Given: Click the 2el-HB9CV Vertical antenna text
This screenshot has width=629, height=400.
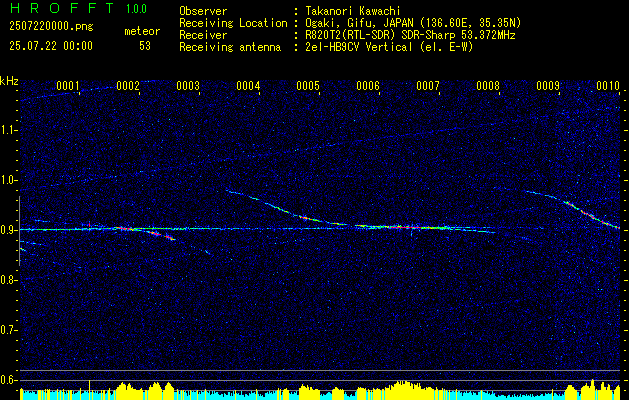Looking at the screenshot, I should tap(389, 47).
